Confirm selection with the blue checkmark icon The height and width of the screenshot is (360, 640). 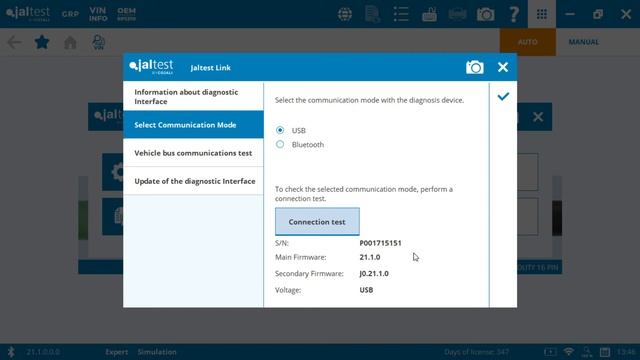point(503,96)
